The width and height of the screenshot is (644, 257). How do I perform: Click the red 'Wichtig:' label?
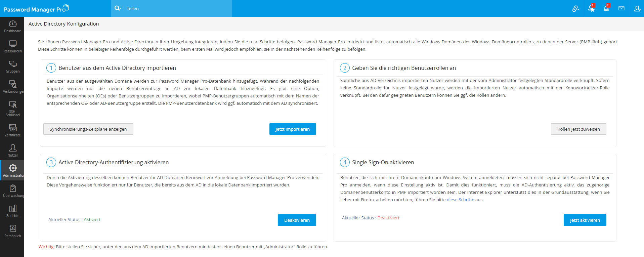coord(46,247)
